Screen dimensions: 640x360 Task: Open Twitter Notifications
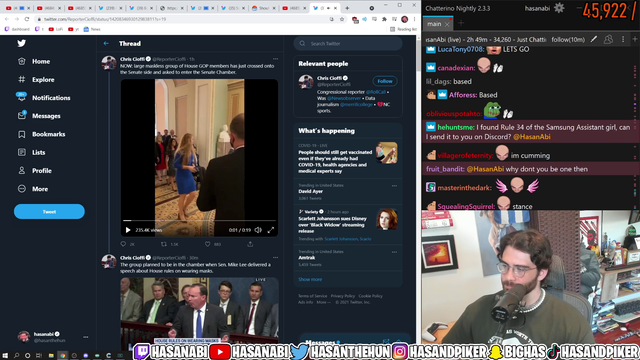44,98
